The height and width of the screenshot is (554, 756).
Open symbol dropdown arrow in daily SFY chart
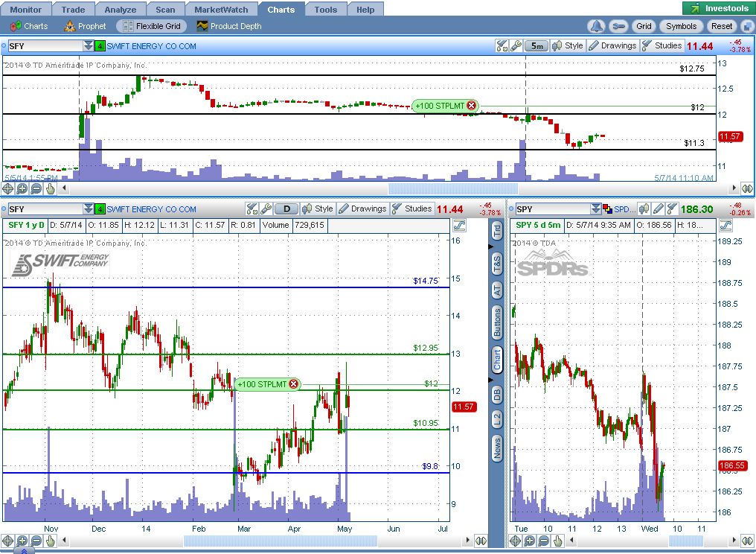click(x=89, y=209)
